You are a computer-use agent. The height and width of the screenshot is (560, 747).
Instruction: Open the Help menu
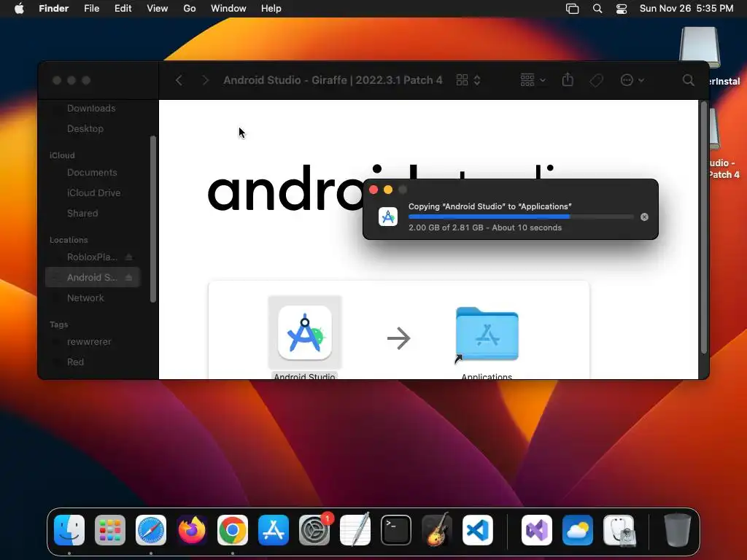[271, 9]
